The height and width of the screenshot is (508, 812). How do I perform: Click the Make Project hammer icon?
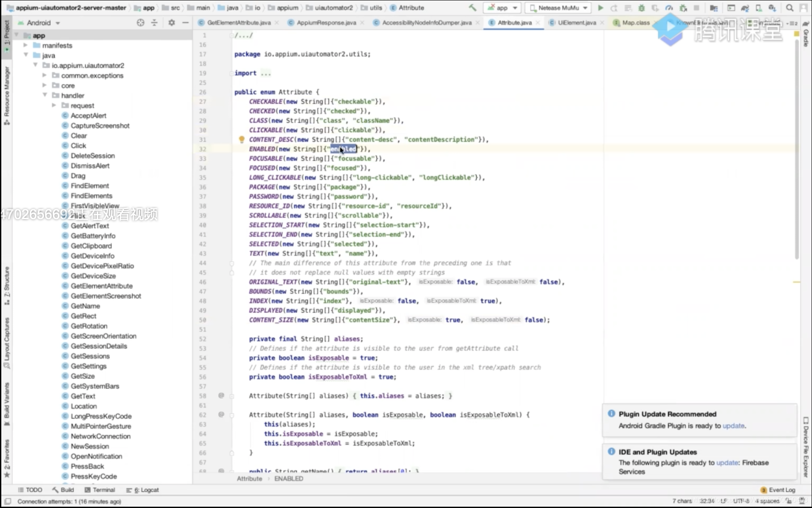click(473, 8)
